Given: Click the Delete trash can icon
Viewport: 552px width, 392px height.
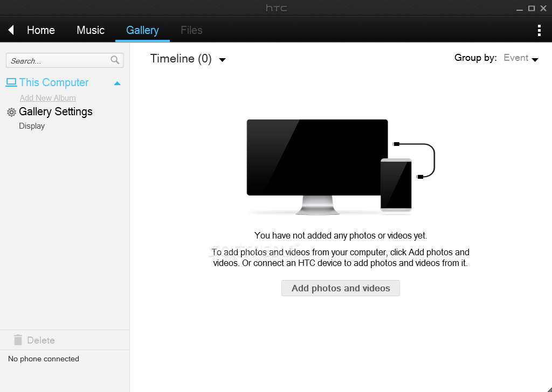Looking at the screenshot, I should [x=18, y=340].
